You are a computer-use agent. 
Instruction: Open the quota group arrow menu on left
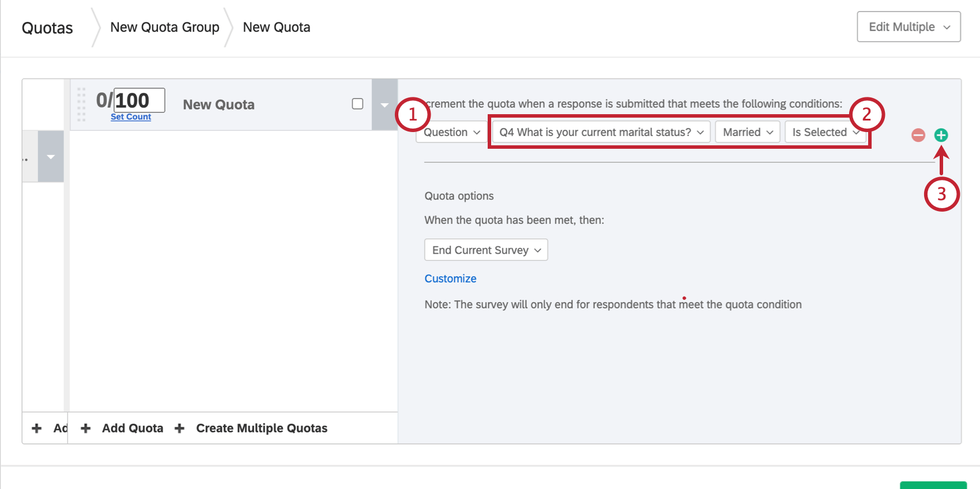tap(51, 157)
